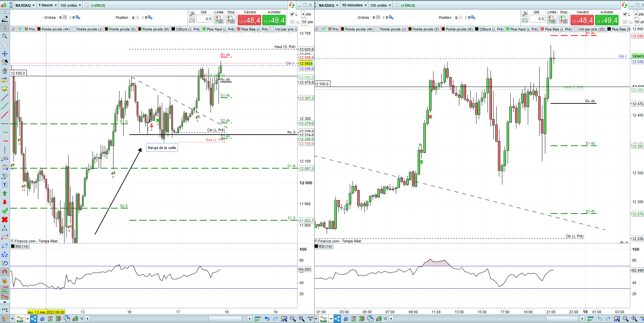Screen dimensions: 644x323
Task: Click the left chart keyboard icon
Action: tap(192, 20)
